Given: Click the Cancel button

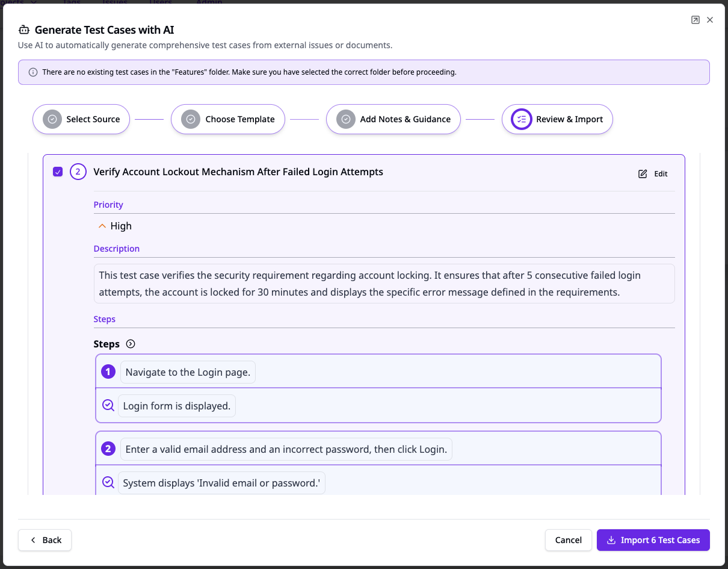Looking at the screenshot, I should pyautogui.click(x=568, y=540).
